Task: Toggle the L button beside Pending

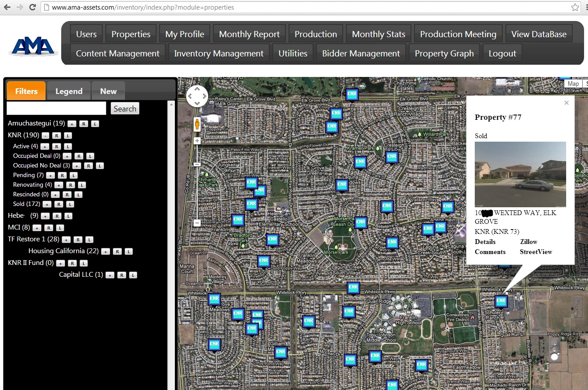Action: click(x=73, y=175)
